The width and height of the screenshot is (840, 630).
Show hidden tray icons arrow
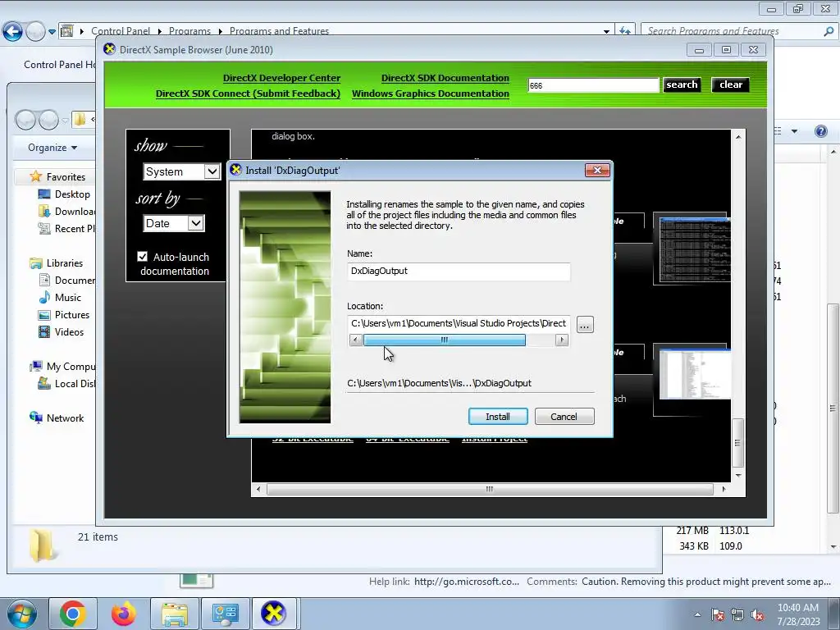click(x=697, y=614)
